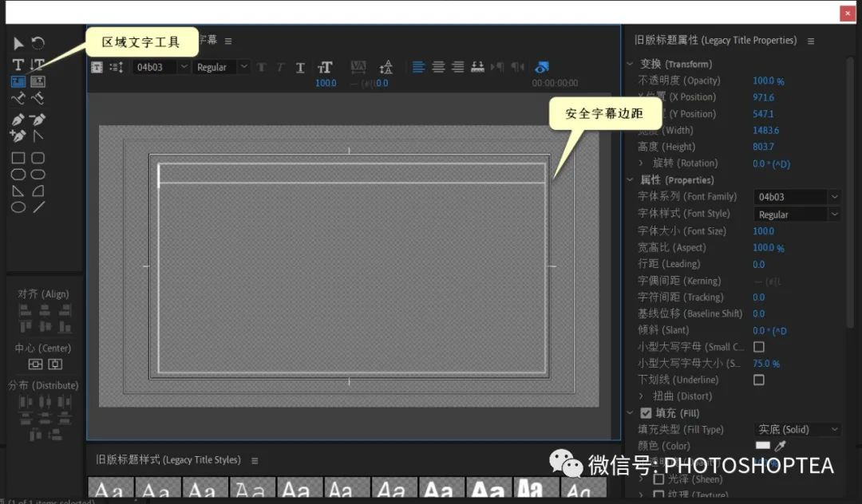862x504 pixels.
Task: Click Align bottom icon in Align panel
Action: click(65, 327)
